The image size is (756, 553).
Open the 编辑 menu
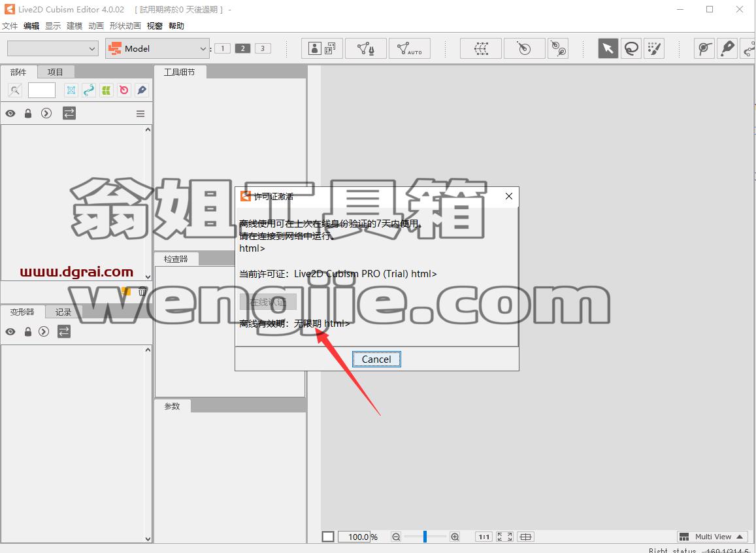pos(31,26)
